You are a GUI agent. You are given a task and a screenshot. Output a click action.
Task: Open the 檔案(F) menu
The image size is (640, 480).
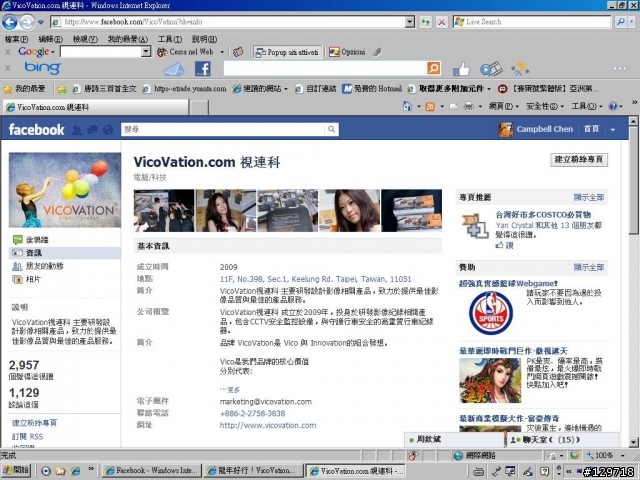pos(16,40)
